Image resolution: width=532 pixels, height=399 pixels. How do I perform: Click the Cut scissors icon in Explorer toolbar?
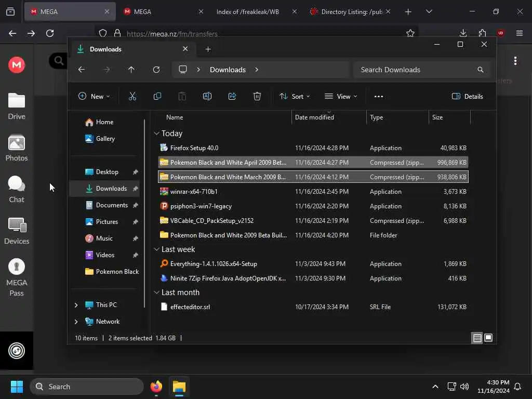132,96
